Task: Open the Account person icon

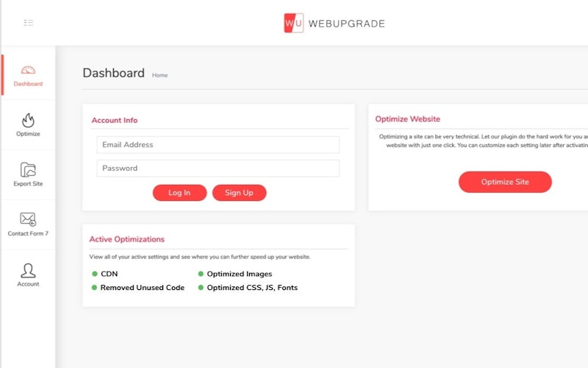Action: [x=28, y=270]
